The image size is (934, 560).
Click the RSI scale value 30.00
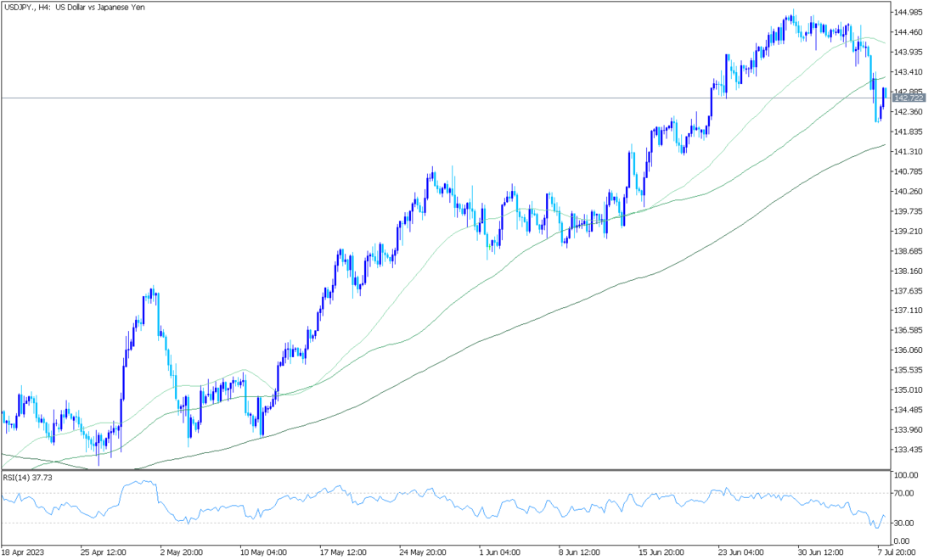905,524
